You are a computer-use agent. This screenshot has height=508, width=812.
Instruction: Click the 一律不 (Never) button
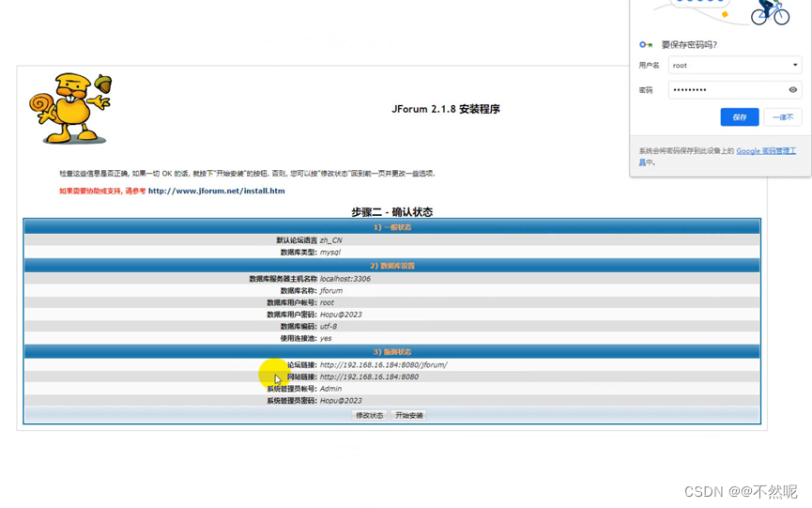tap(783, 117)
